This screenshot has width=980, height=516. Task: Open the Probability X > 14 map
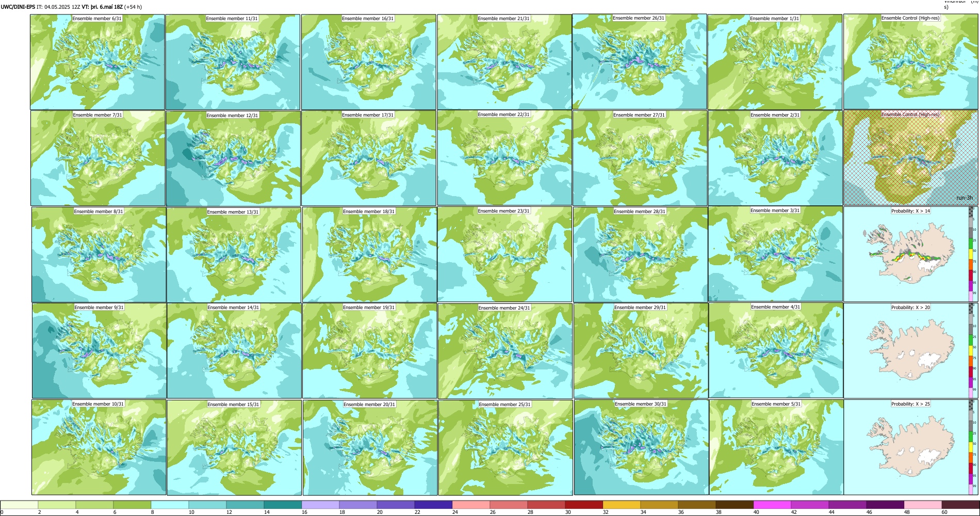(906, 254)
